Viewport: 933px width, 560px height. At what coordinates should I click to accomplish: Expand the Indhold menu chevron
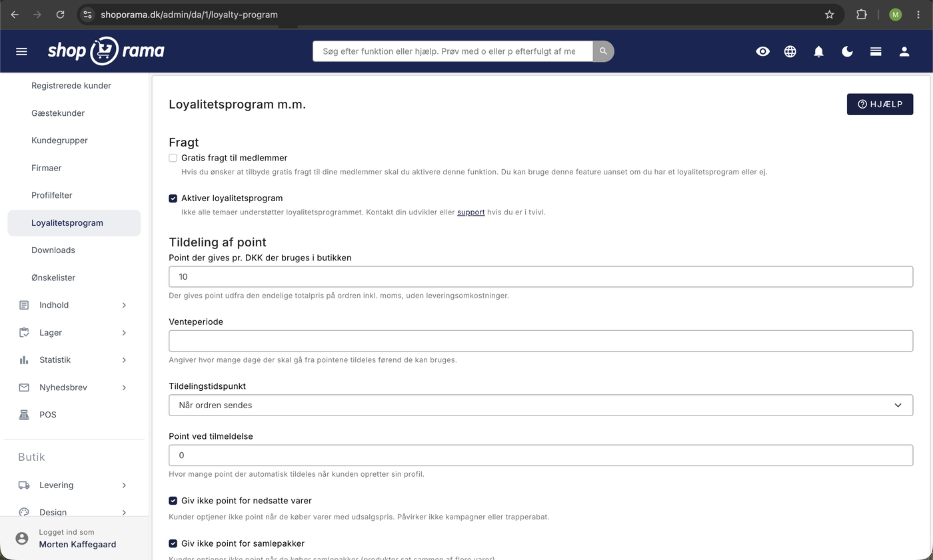pyautogui.click(x=124, y=305)
